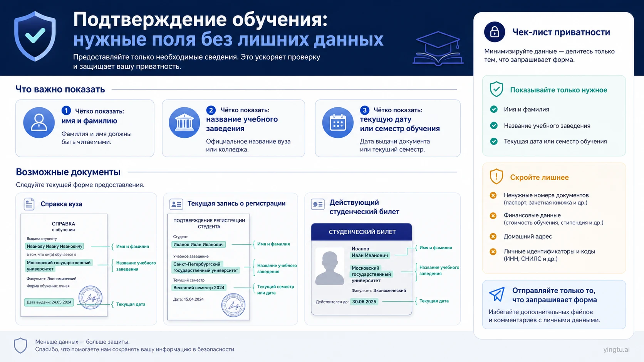The width and height of the screenshot is (644, 362).
Task: Click the green shield icon beside Показывайте только нужное
Action: (x=496, y=89)
